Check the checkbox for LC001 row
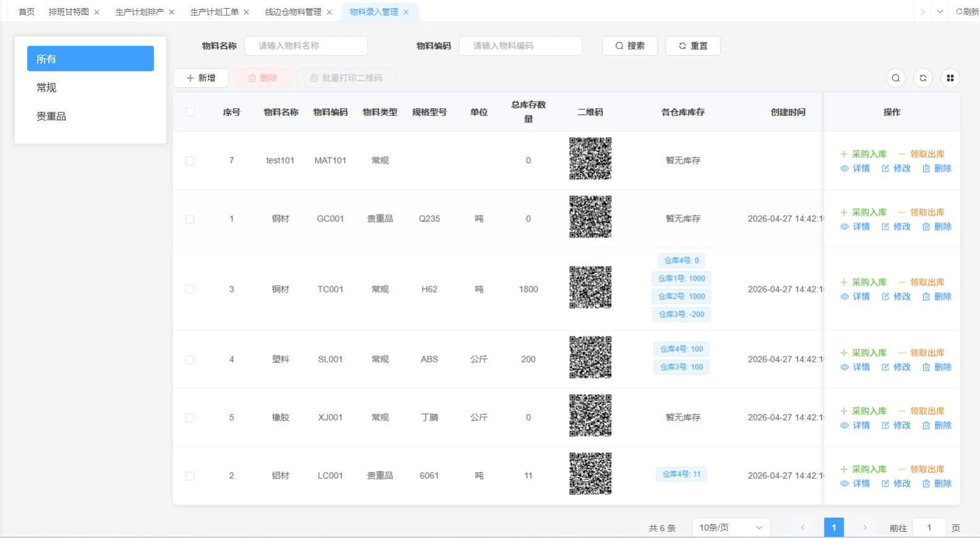Image resolution: width=980 pixels, height=538 pixels. pos(190,476)
